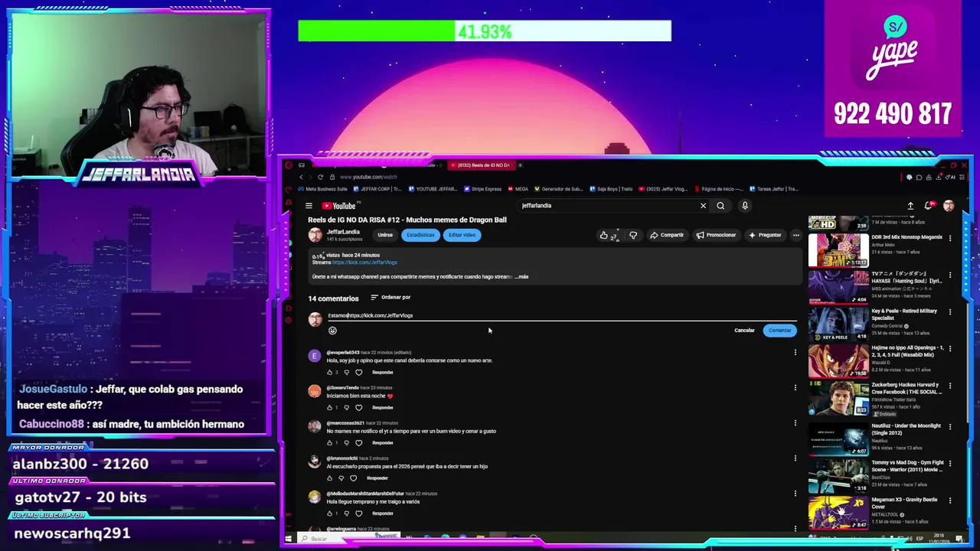Click the comment text input field
The height and width of the screenshot is (551, 980).
[x=561, y=315]
